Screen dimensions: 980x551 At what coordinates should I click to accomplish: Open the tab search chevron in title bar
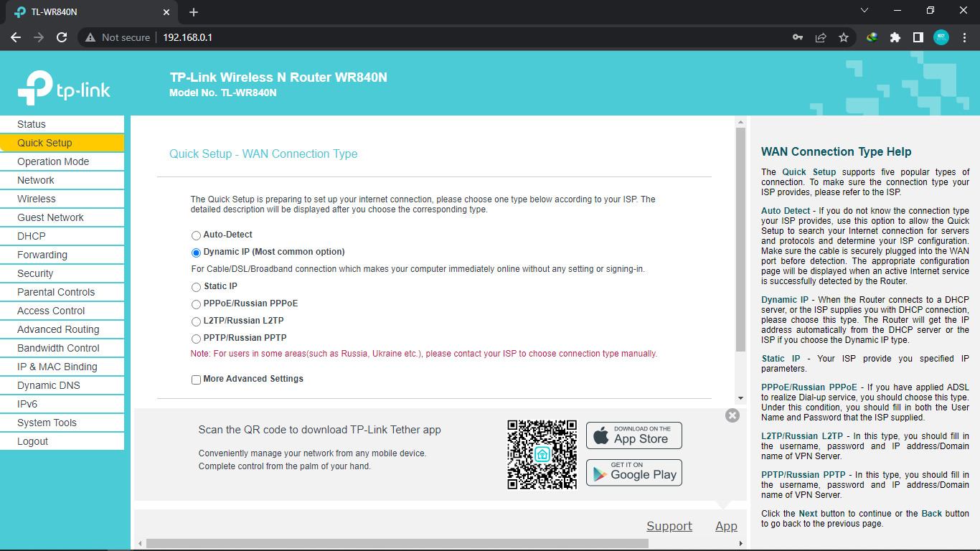click(864, 11)
